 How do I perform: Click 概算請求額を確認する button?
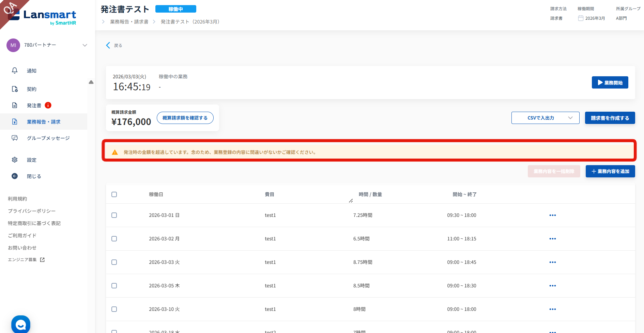[x=185, y=118]
